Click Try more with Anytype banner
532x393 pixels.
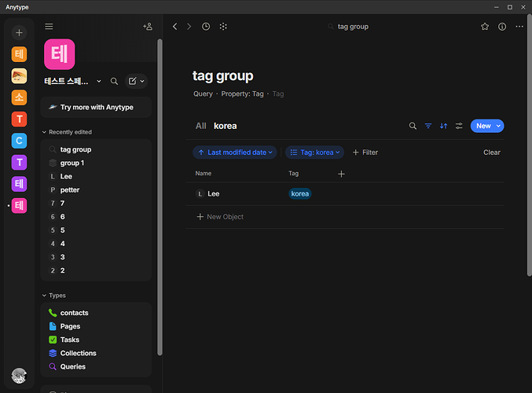[96, 107]
